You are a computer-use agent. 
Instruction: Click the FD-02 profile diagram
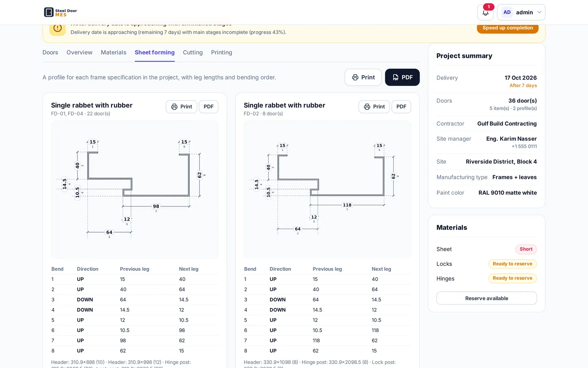(x=327, y=189)
